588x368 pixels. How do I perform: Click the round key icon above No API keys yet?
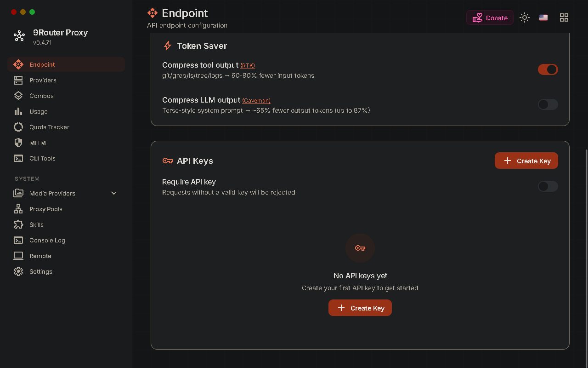tap(360, 248)
